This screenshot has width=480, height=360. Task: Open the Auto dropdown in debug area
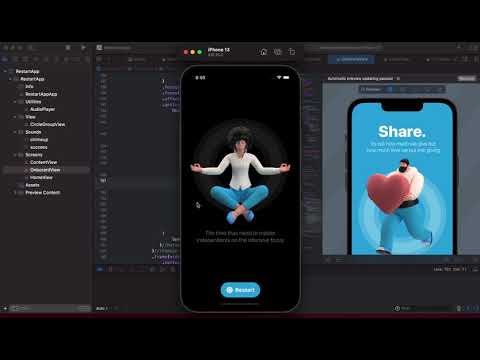(x=103, y=308)
